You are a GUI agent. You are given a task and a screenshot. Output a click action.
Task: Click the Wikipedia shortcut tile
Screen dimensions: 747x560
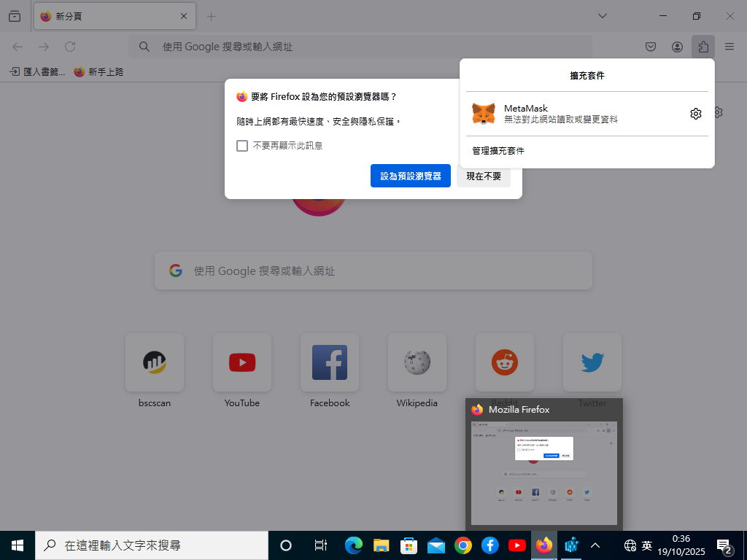(x=417, y=362)
